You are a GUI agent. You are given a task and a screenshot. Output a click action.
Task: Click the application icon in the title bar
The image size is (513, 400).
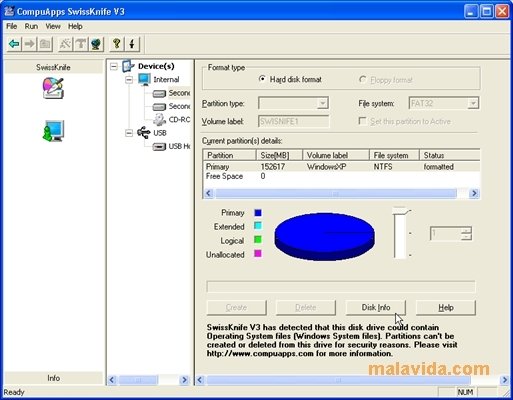(x=9, y=11)
